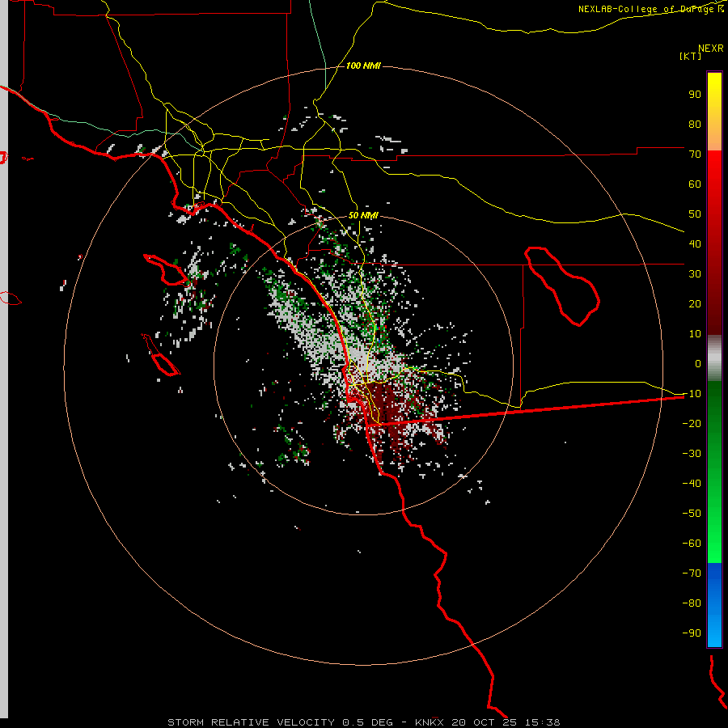Click the -50 value on velocity scale
Viewport: 728px width, 728px height.
(x=692, y=514)
